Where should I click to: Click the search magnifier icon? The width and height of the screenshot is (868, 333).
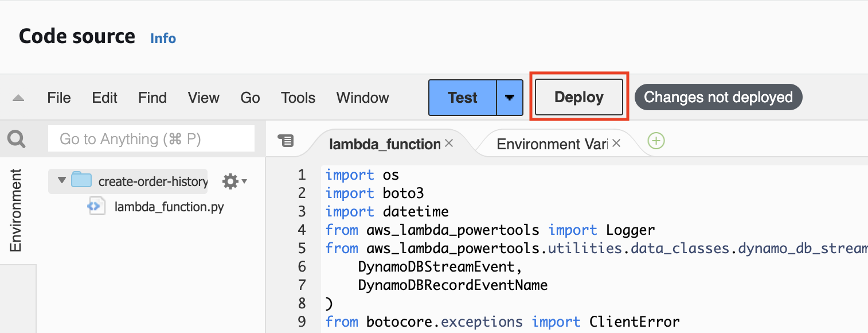click(17, 139)
